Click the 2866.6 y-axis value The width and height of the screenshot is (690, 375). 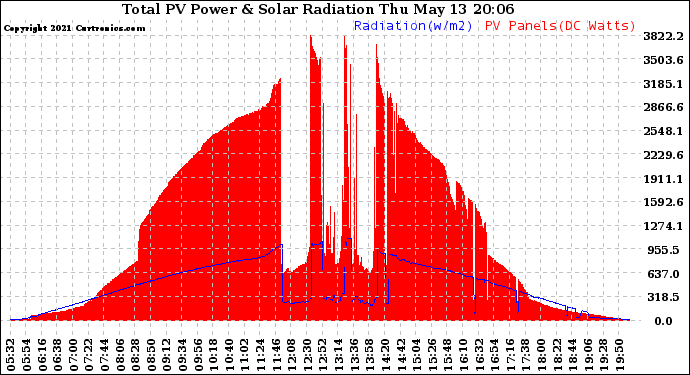tap(663, 107)
